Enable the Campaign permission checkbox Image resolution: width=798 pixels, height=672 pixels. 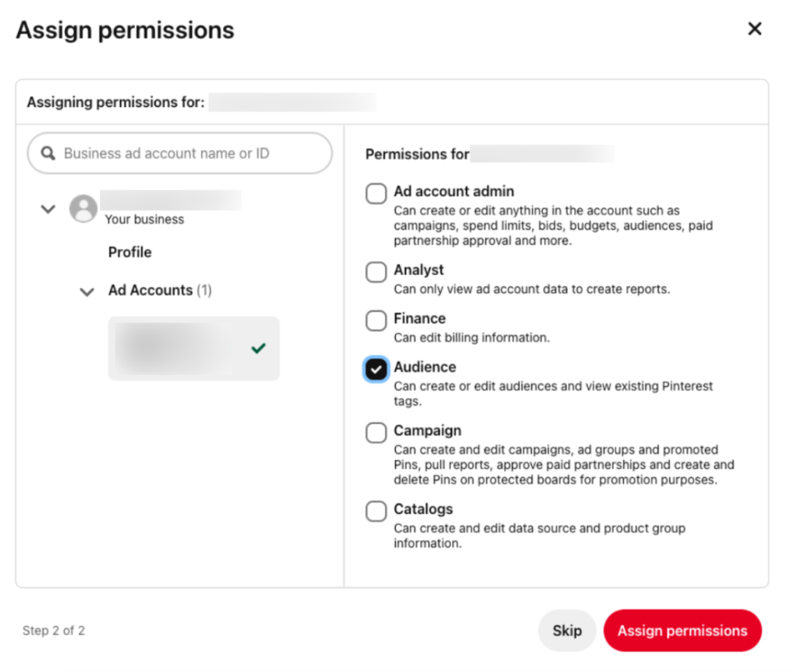pos(376,433)
